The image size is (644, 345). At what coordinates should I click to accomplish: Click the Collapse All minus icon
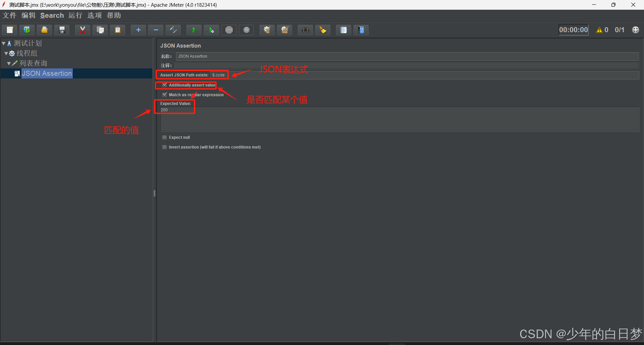(x=156, y=30)
